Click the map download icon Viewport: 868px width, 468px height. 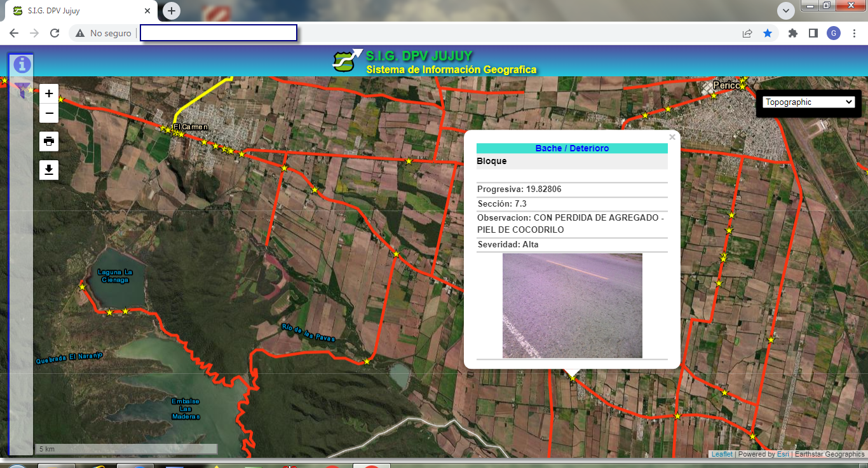pyautogui.click(x=49, y=170)
